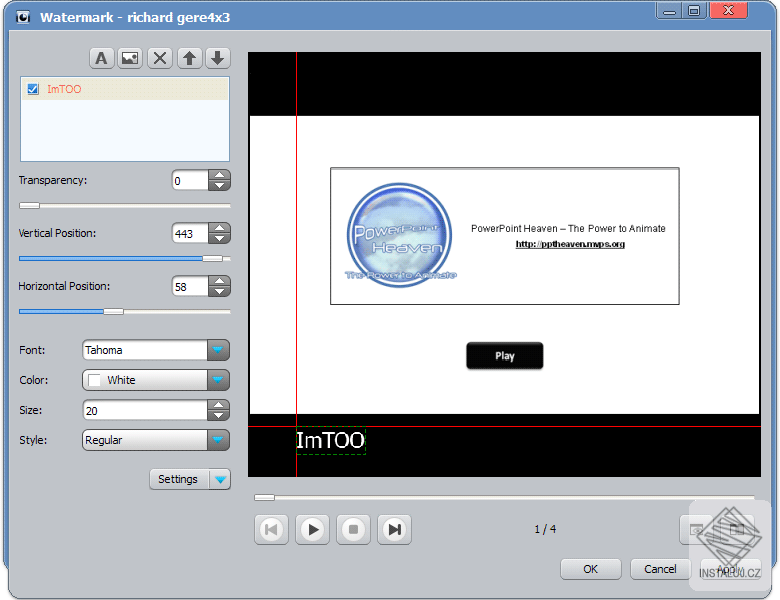Click the Settings button
Viewport: 780px width, 600px height.
pos(179,479)
